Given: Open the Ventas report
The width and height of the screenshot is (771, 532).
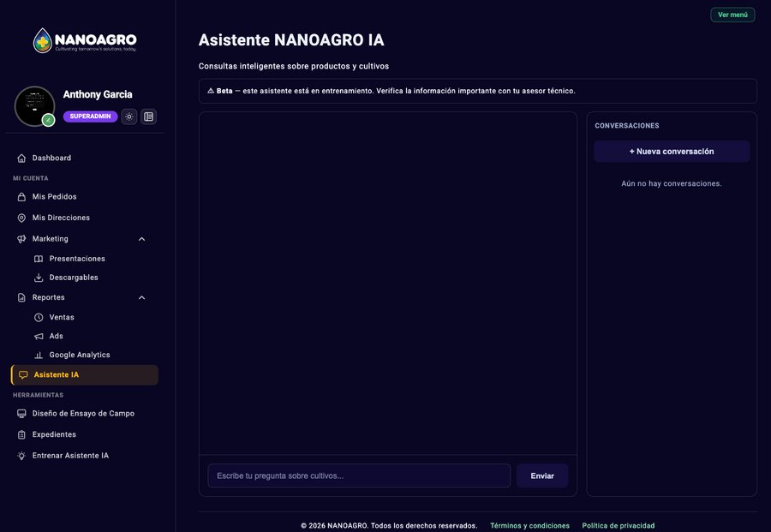Looking at the screenshot, I should coord(62,317).
